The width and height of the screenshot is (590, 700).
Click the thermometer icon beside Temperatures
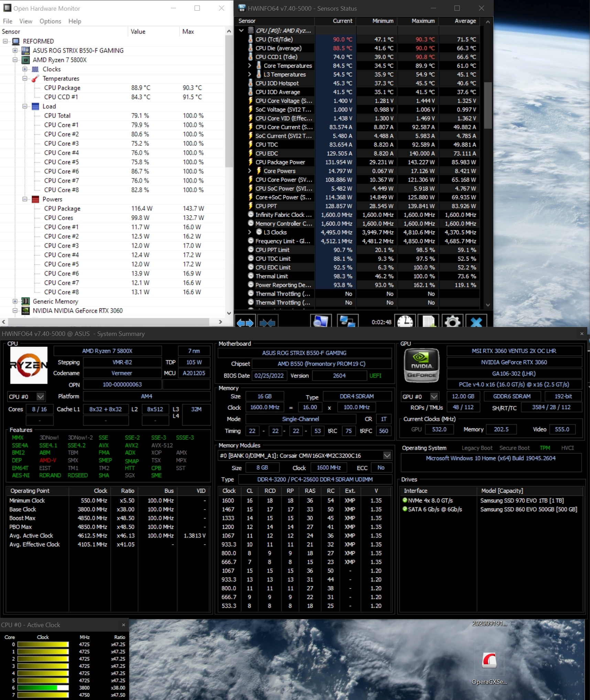[35, 79]
